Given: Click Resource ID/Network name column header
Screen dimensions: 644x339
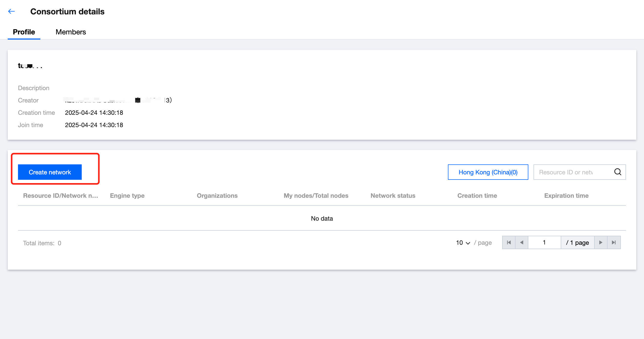Looking at the screenshot, I should click(x=60, y=196).
